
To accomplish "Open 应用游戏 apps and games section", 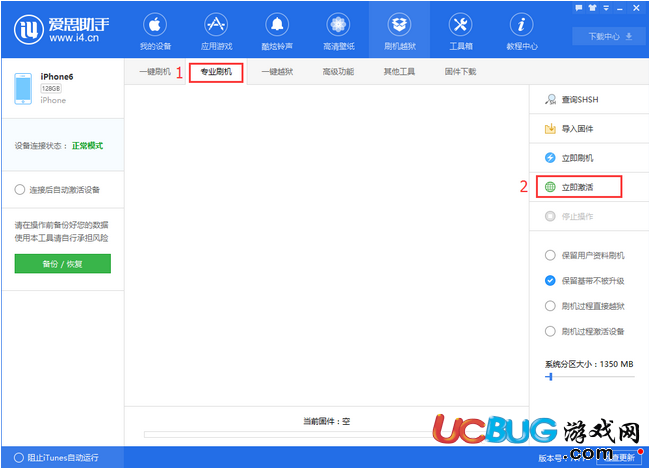I will pos(216,31).
